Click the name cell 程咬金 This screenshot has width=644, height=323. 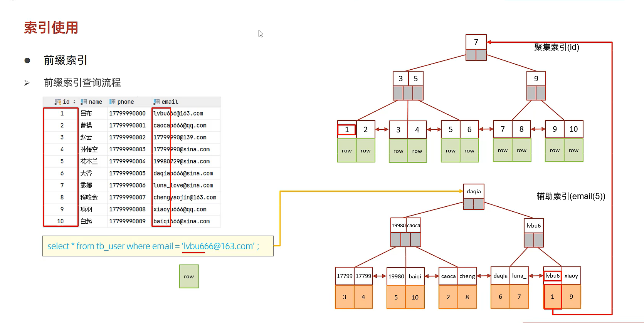(89, 197)
